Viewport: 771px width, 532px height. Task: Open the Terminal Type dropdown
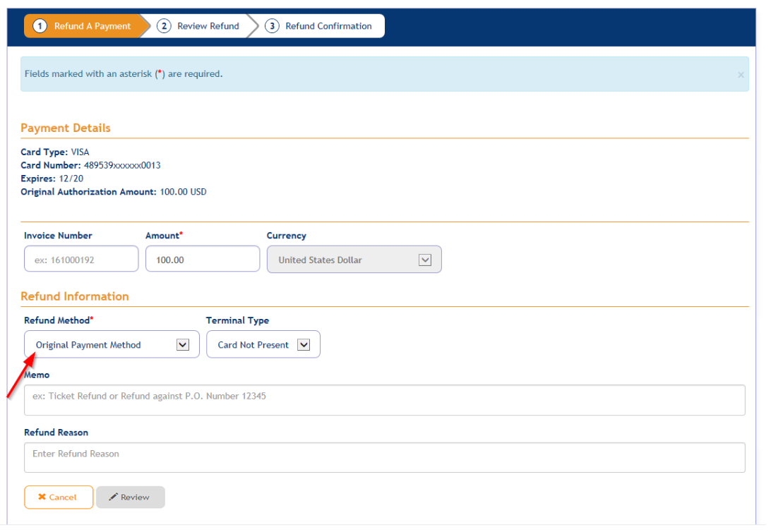pyautogui.click(x=261, y=344)
